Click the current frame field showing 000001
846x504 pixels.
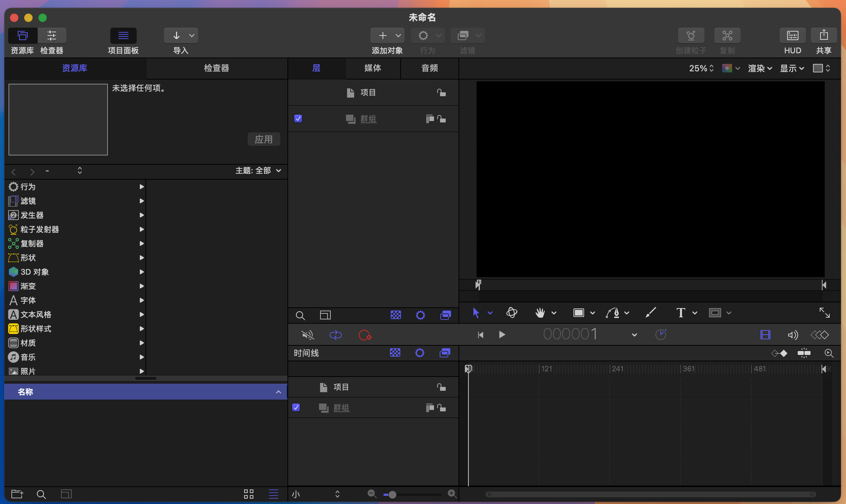point(570,333)
